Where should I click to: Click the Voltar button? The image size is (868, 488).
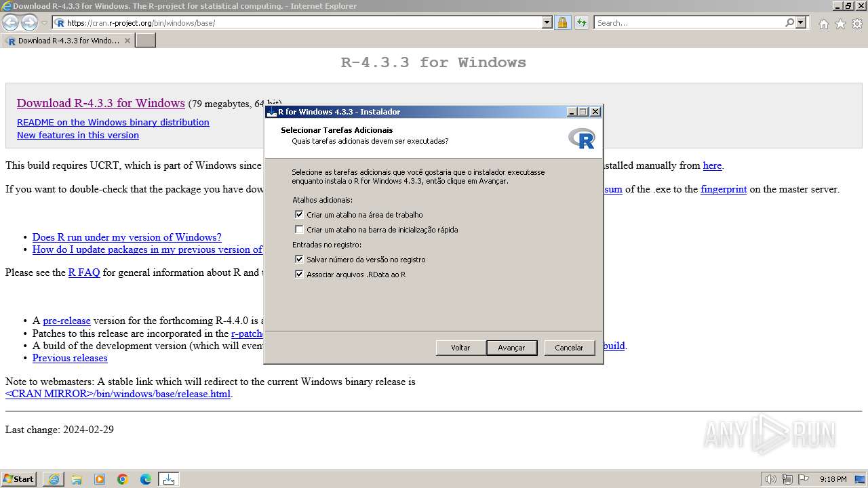[x=460, y=348]
